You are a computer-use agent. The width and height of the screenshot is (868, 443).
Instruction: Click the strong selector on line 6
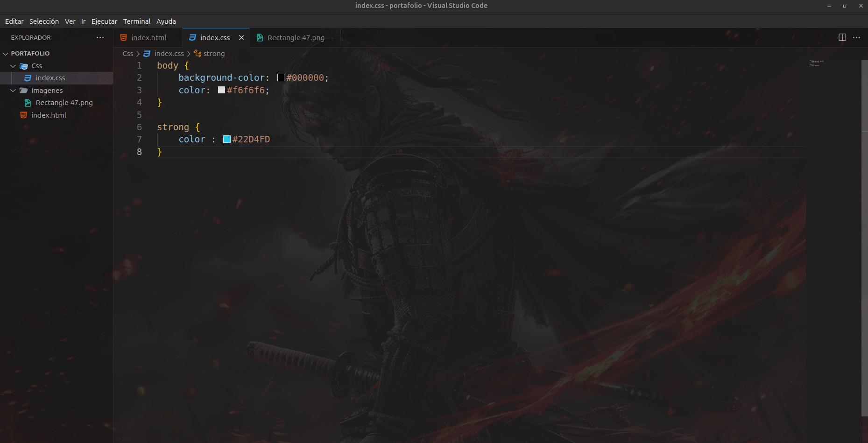point(173,127)
